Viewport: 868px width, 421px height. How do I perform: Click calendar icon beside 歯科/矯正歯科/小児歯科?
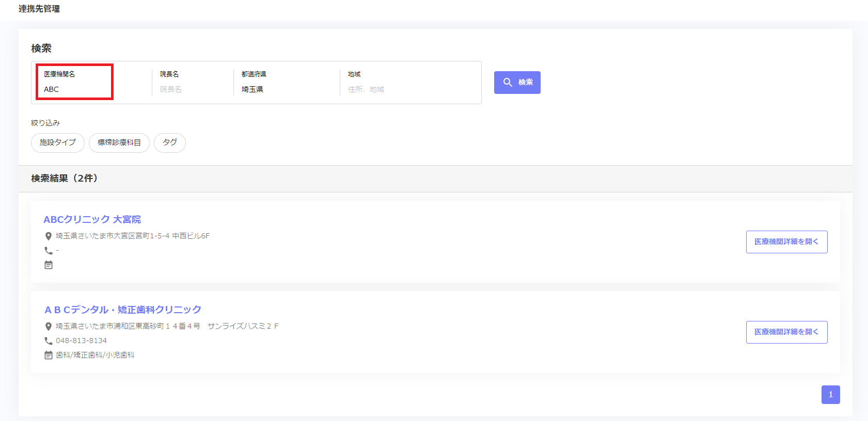[x=49, y=355]
